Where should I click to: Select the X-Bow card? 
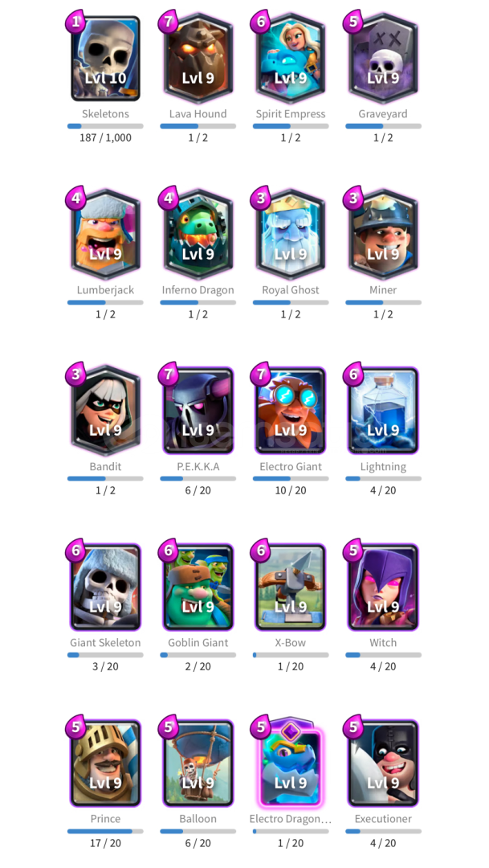click(x=291, y=588)
